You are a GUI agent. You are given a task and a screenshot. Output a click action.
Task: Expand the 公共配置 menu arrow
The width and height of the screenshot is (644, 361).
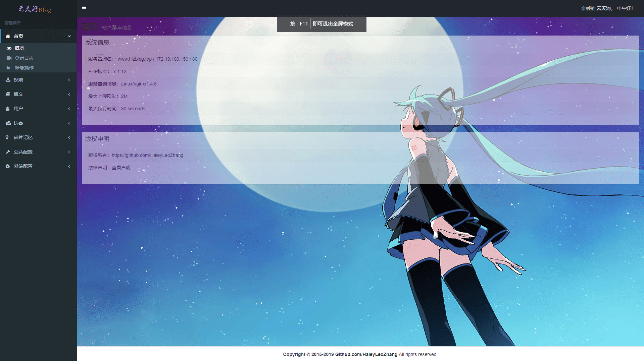(69, 152)
